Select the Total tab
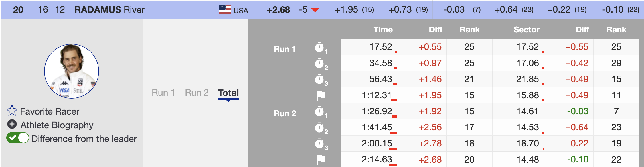This screenshot has width=644, height=167. 228,93
